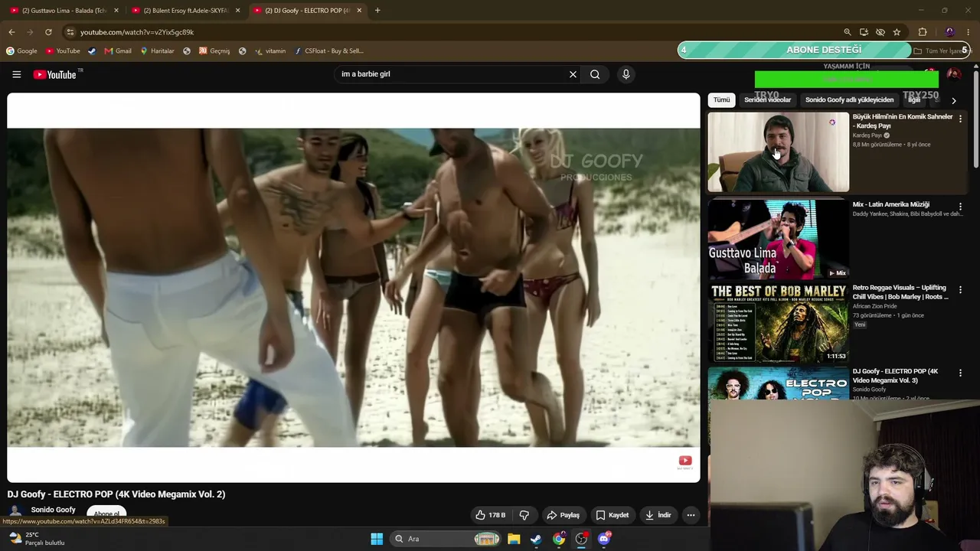
Task: Download video with İndir button
Action: [658, 515]
